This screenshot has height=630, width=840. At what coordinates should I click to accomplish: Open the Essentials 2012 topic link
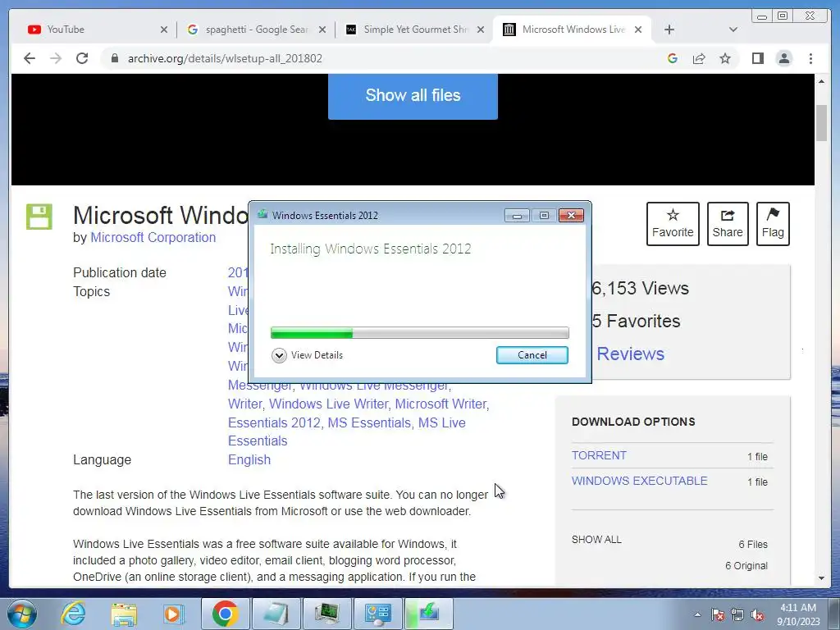276,422
